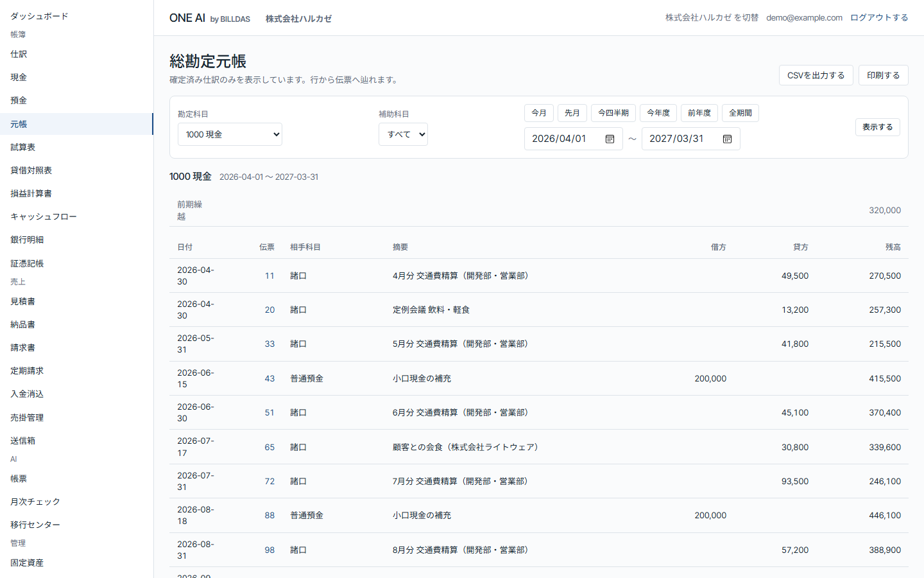Select the 全期間 period preset
This screenshot has height=578, width=924.
[740, 113]
